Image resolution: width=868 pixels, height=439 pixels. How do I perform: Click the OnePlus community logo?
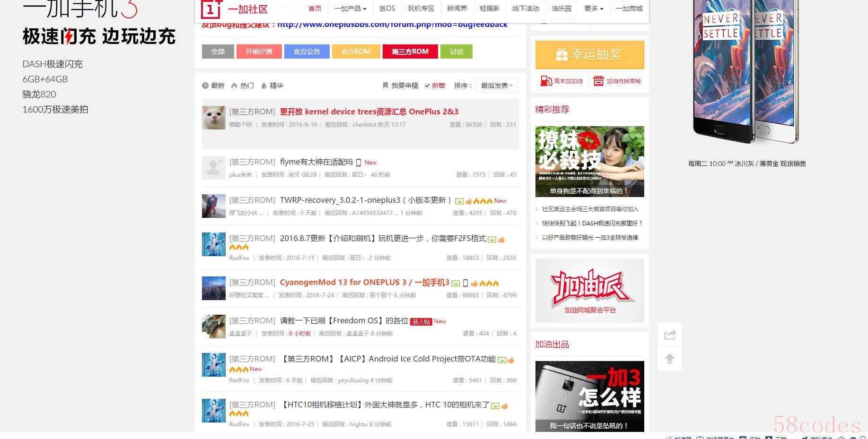(234, 9)
